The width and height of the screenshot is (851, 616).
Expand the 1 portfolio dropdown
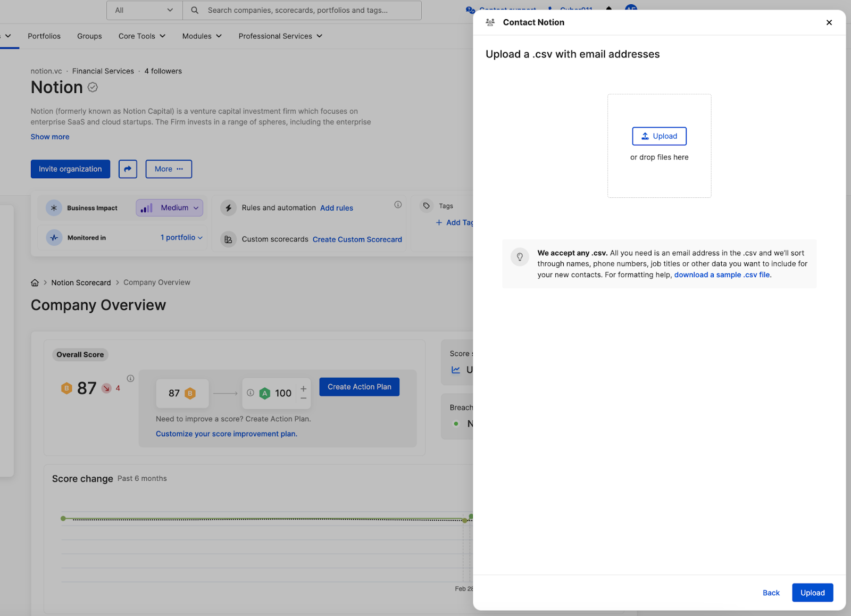(x=181, y=238)
